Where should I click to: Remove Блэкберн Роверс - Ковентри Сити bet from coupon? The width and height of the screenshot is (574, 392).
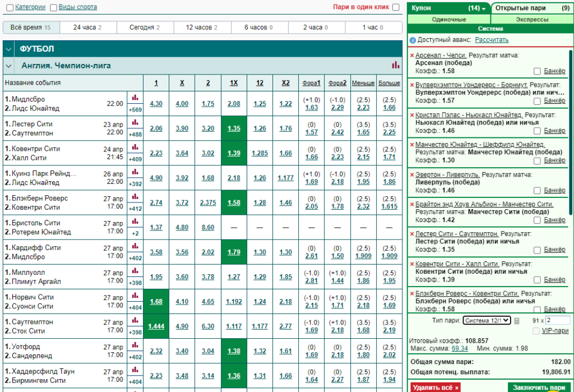tap(412, 294)
